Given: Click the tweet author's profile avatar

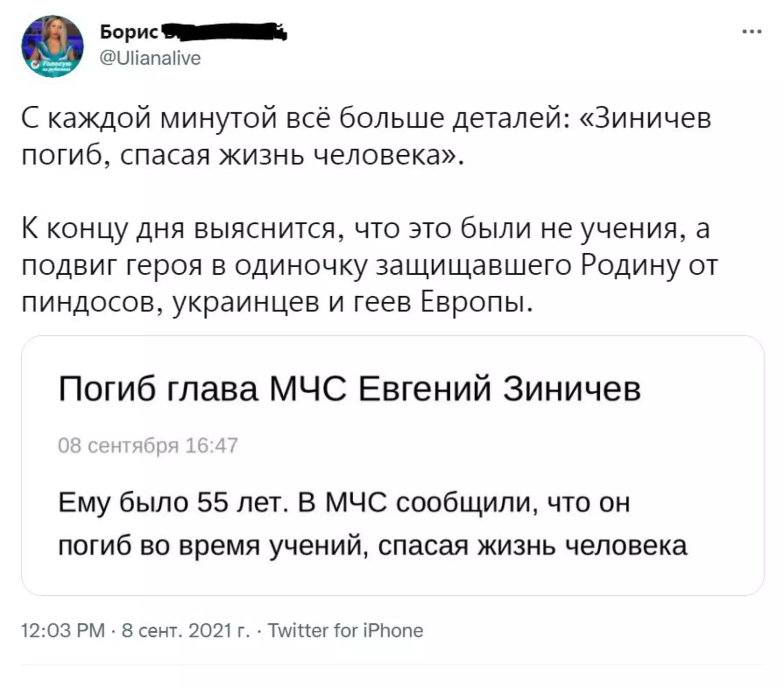Looking at the screenshot, I should point(52,47).
